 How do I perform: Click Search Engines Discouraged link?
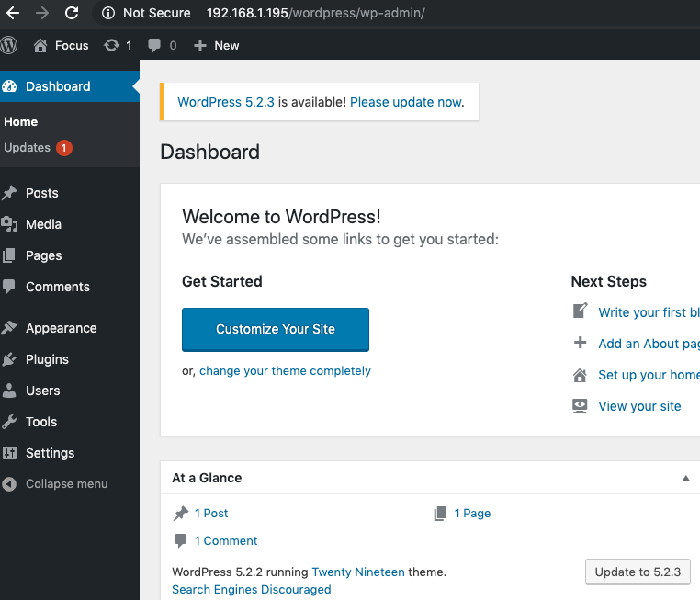coord(252,589)
